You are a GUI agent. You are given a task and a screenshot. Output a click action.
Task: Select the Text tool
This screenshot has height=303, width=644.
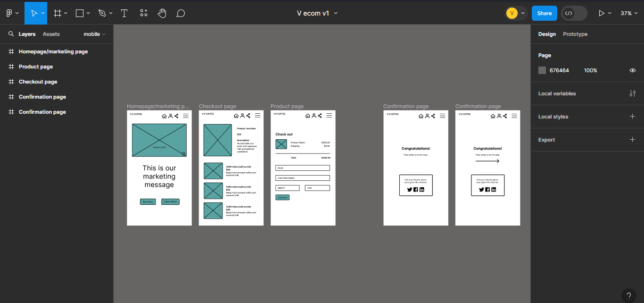(x=124, y=13)
